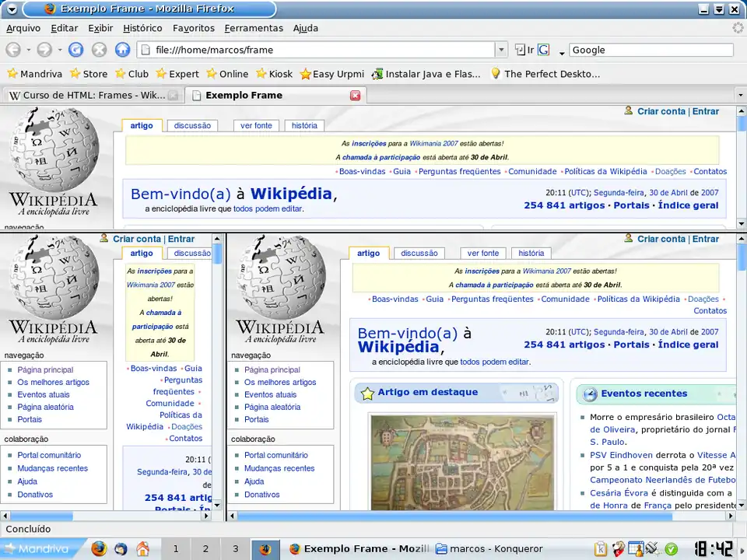Switch to the Curso de HTML tab
747x560 pixels.
(x=87, y=96)
